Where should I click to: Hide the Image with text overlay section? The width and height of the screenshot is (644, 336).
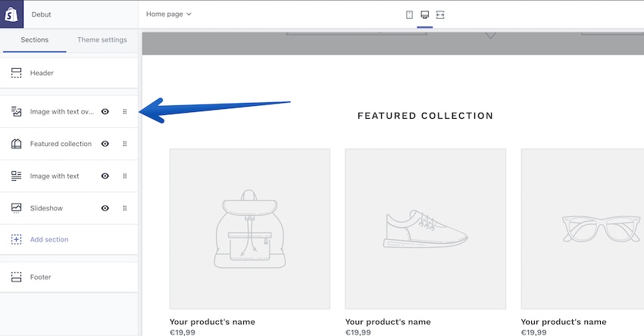point(105,111)
